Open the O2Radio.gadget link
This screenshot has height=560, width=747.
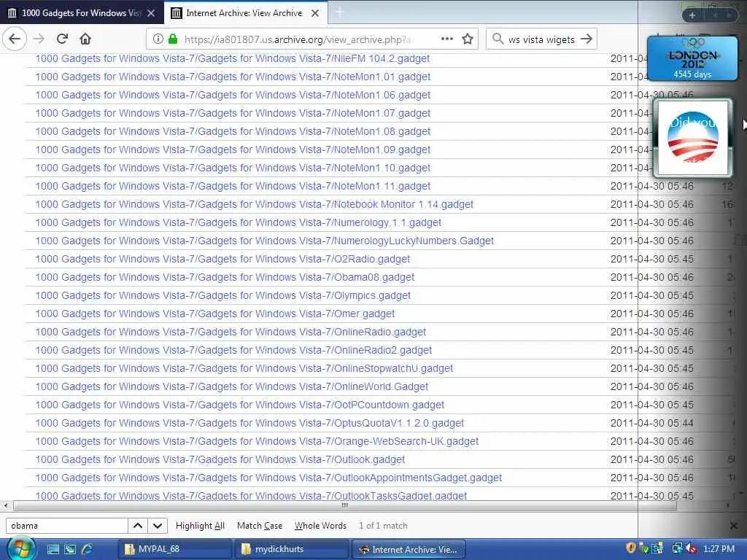click(x=222, y=259)
